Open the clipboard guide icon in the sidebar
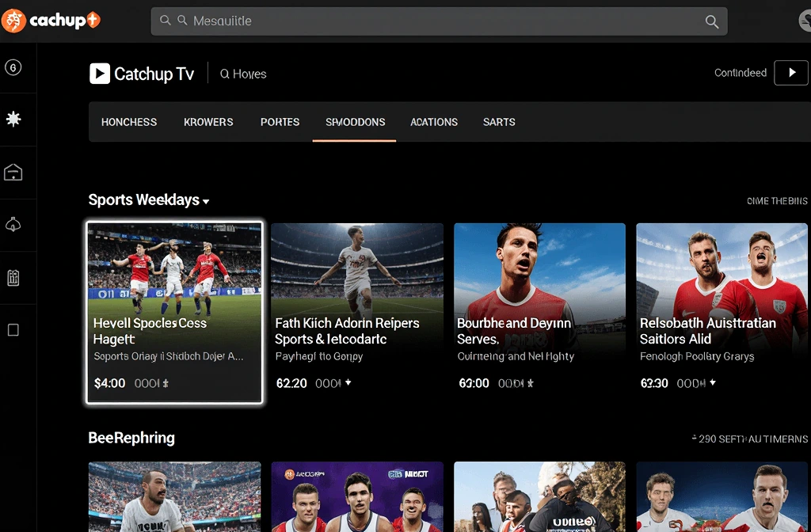Viewport: 811px width, 532px height. point(13,277)
